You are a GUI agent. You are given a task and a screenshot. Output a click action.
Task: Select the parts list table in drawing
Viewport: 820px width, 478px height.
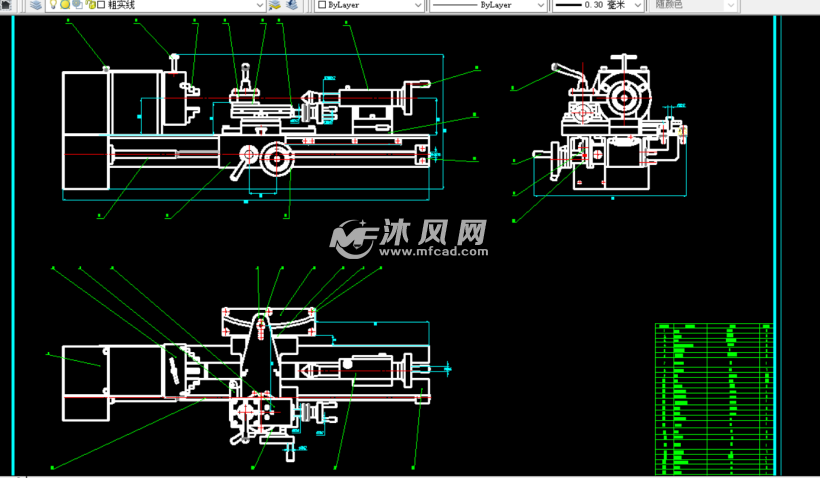coord(714,397)
